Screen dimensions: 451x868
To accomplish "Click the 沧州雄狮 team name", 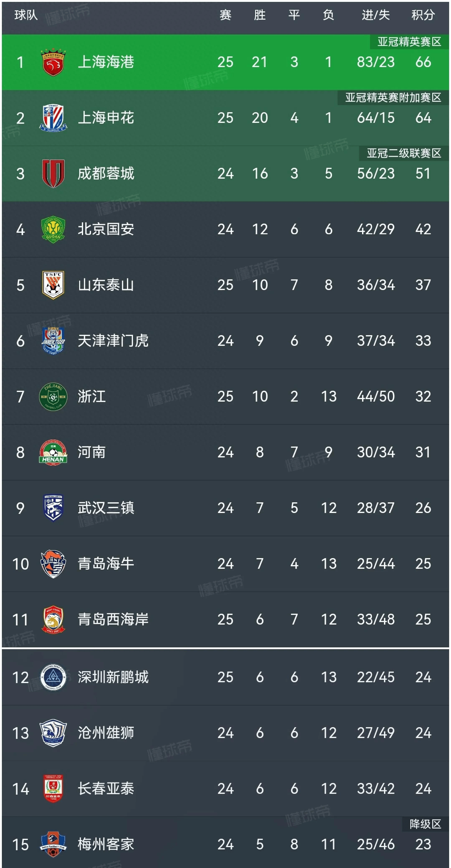I will (x=106, y=733).
